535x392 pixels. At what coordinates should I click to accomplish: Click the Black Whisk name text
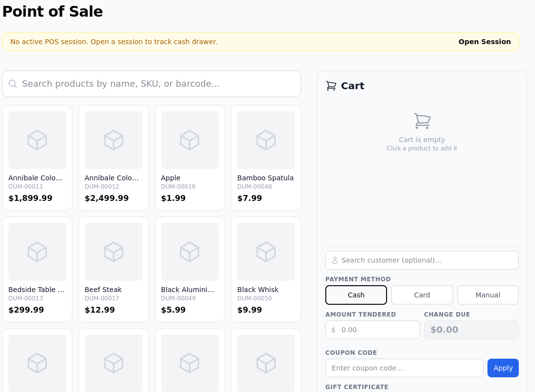coord(258,290)
